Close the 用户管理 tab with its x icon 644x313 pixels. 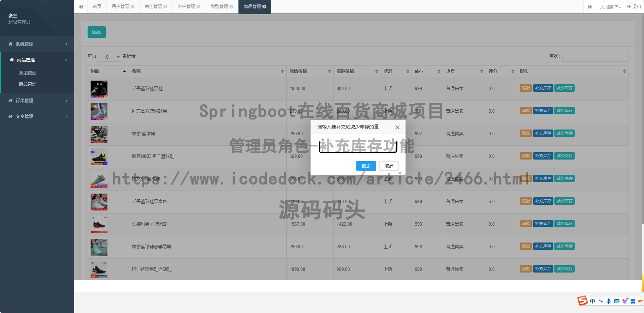[133, 6]
